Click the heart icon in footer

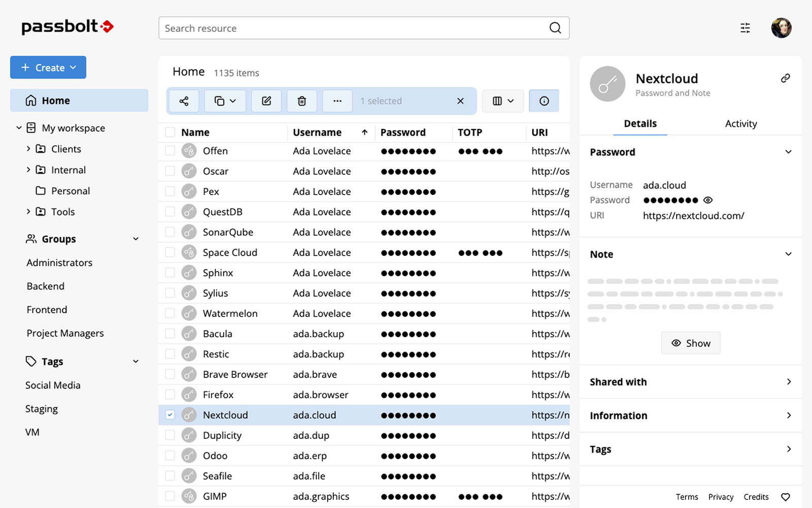(x=786, y=497)
